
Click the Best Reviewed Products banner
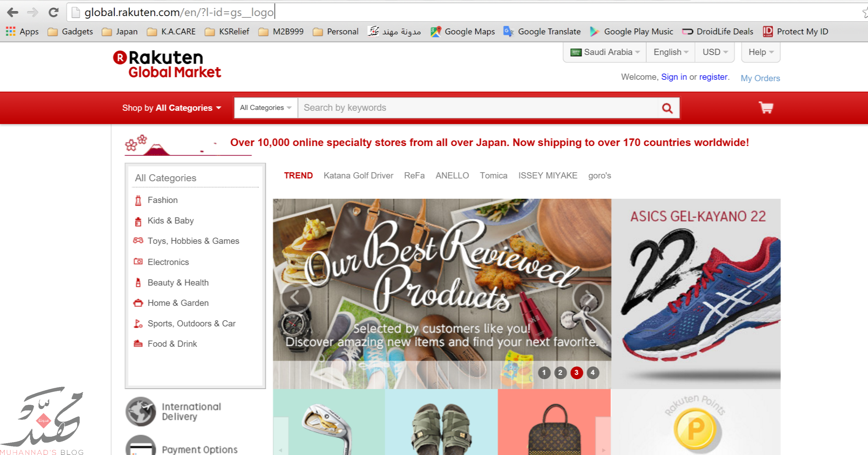[442, 293]
